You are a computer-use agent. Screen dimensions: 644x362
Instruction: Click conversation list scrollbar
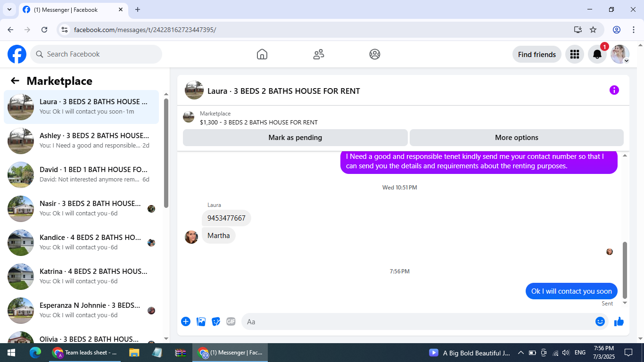point(166,153)
